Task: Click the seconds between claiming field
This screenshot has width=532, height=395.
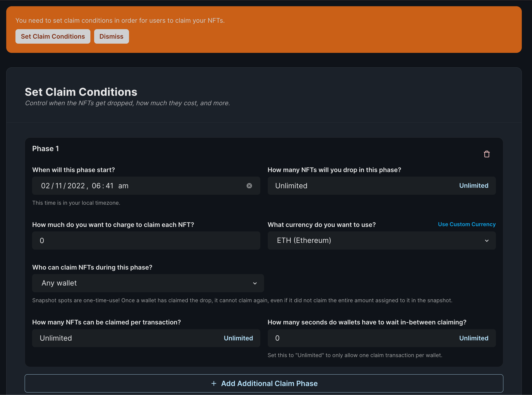Action: click(349, 338)
